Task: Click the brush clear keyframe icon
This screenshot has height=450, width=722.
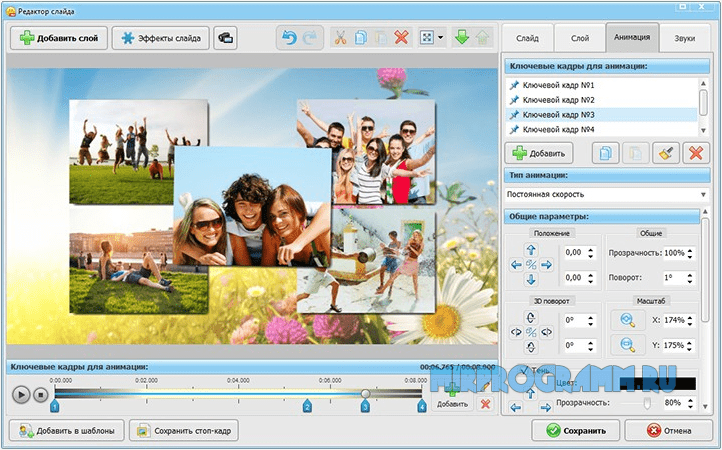Action: point(666,153)
